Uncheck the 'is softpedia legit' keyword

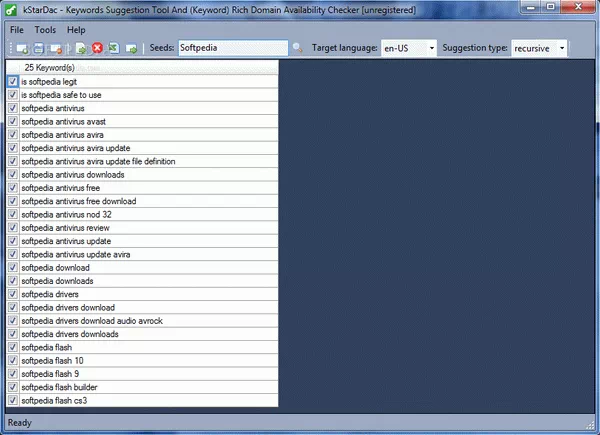coord(12,81)
